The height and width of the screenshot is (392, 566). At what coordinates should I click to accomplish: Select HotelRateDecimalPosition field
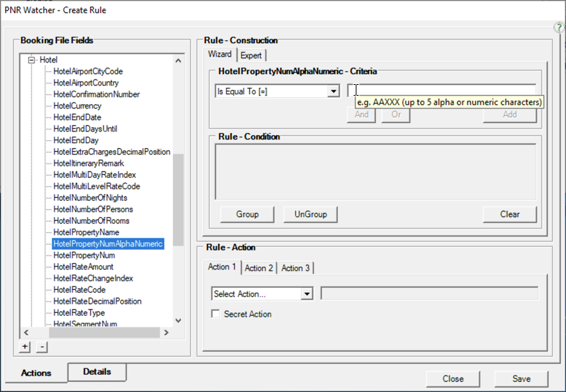pyautogui.click(x=97, y=302)
